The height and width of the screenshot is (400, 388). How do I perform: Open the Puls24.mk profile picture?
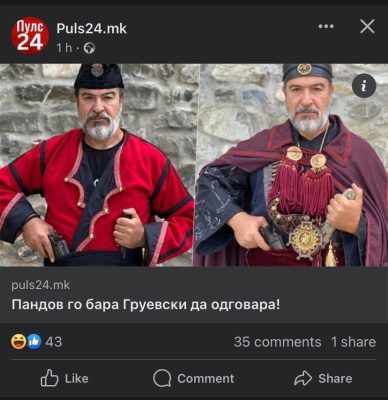click(30, 36)
